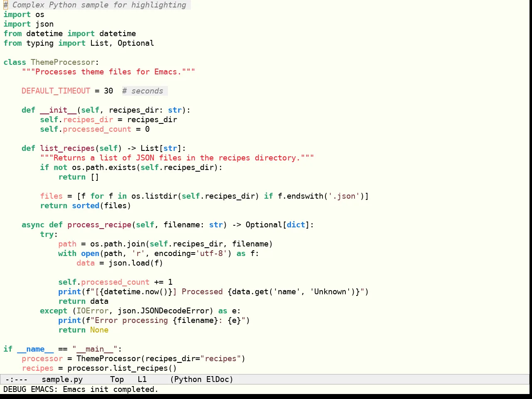Click 'data = json.load(f)' line
532x399 pixels.
click(x=120, y=263)
